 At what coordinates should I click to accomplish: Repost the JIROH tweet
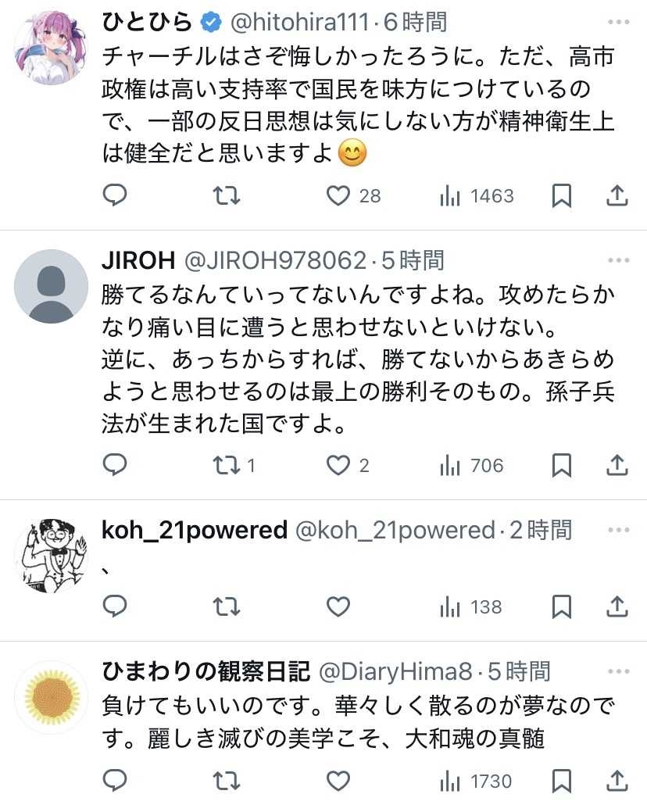(x=227, y=466)
